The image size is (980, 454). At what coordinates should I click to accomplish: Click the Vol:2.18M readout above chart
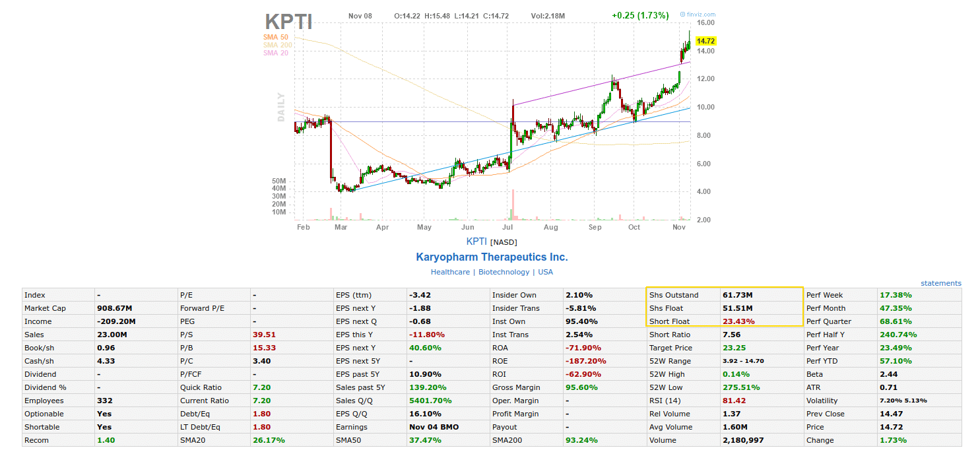click(x=548, y=16)
